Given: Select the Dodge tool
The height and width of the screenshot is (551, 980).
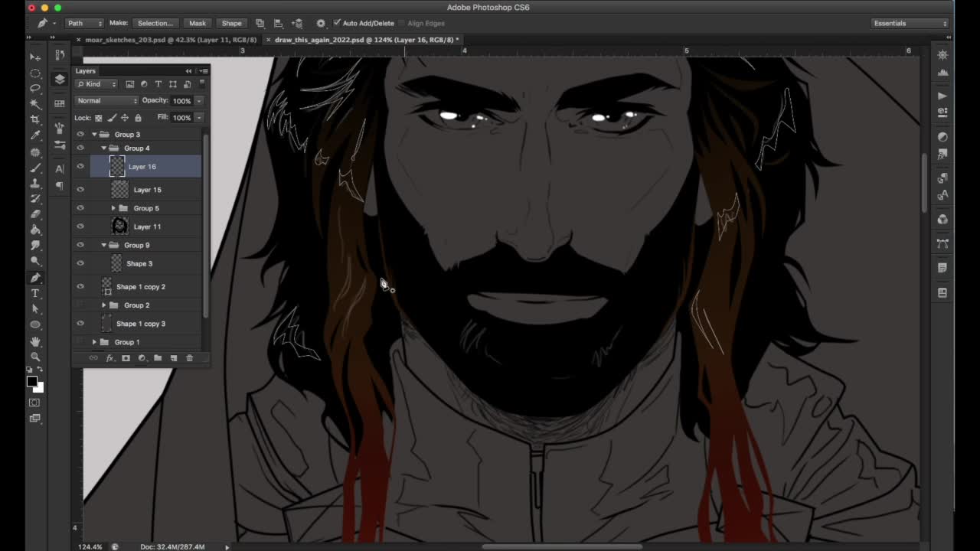Looking at the screenshot, I should pos(35,262).
